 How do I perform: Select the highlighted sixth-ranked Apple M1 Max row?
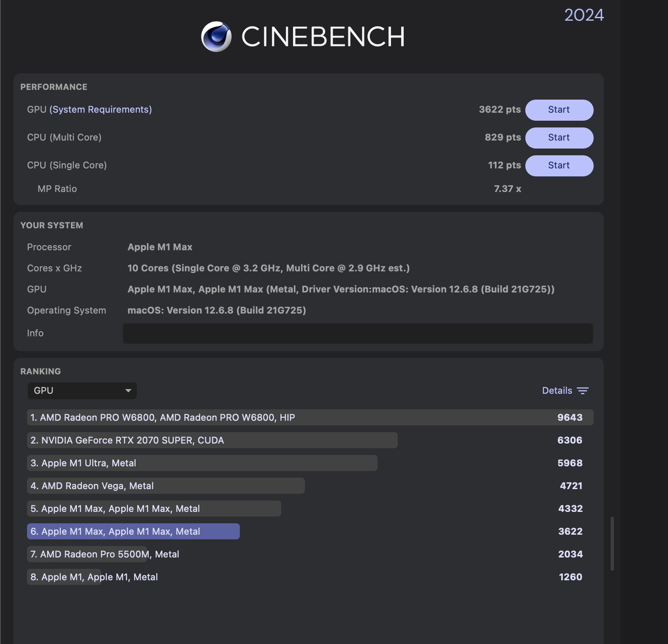point(310,531)
